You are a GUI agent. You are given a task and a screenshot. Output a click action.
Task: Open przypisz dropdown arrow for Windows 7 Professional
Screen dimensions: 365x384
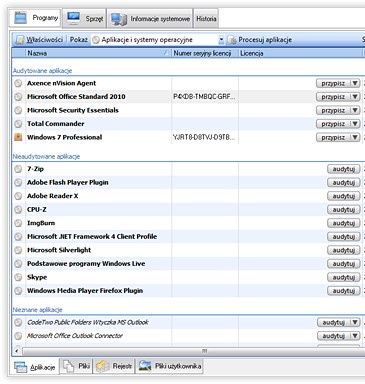(x=355, y=137)
